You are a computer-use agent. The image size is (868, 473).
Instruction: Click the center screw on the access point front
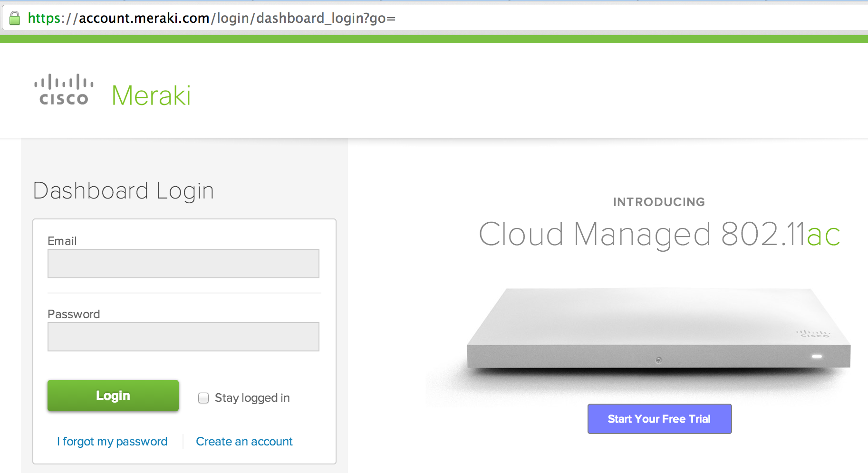click(x=658, y=360)
